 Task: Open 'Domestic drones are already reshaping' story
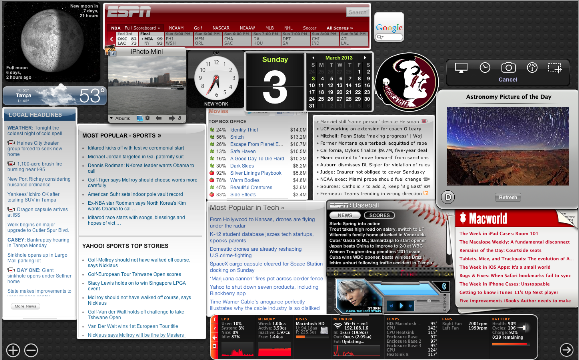255,252
